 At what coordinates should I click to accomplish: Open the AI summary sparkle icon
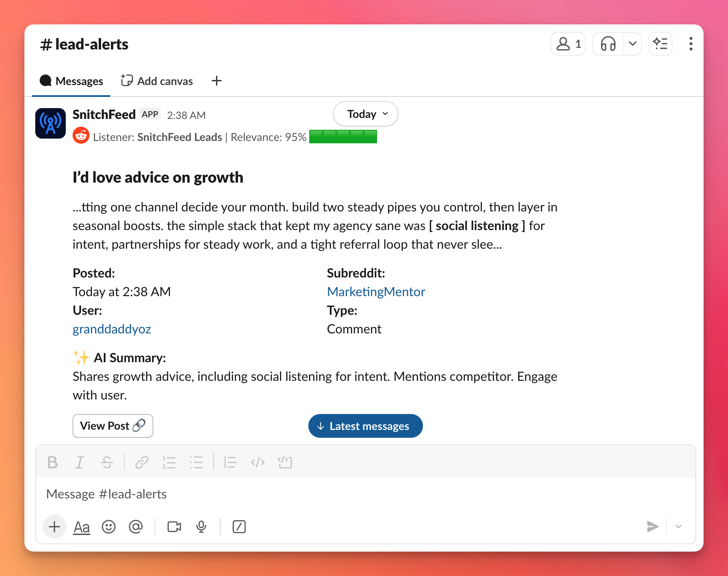point(660,44)
